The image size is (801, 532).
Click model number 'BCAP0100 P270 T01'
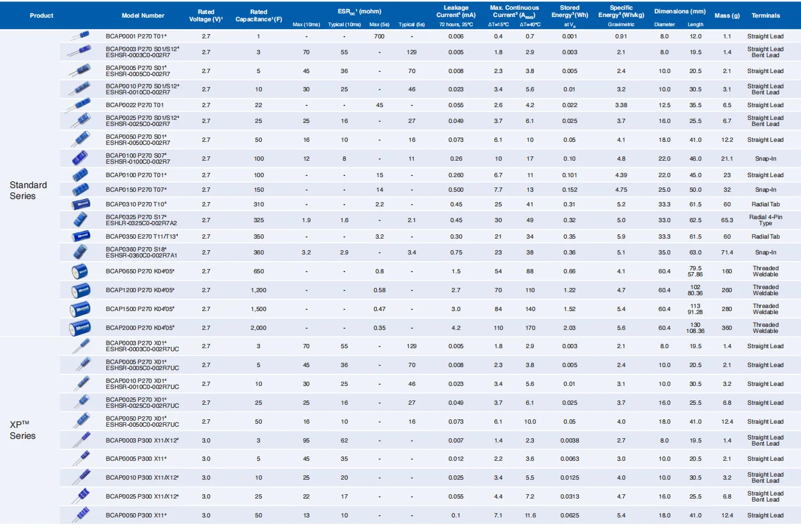click(x=136, y=175)
